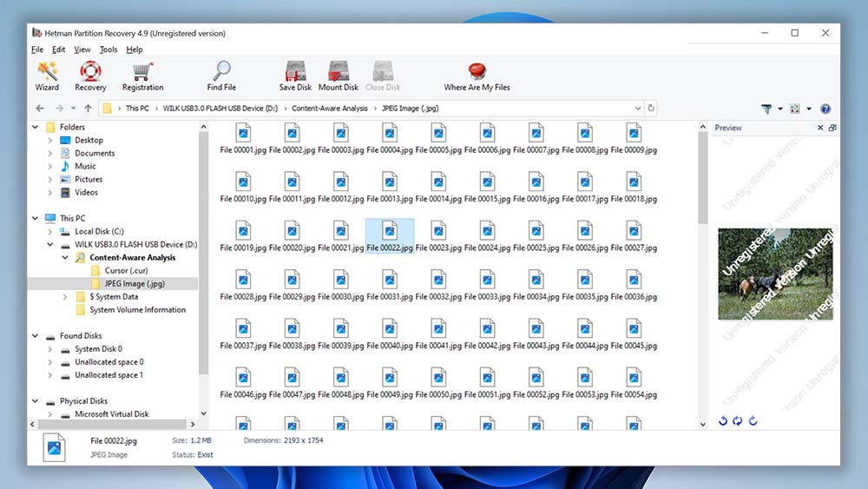The width and height of the screenshot is (868, 489).
Task: Expand the Desktop tree node
Action: [49, 141]
